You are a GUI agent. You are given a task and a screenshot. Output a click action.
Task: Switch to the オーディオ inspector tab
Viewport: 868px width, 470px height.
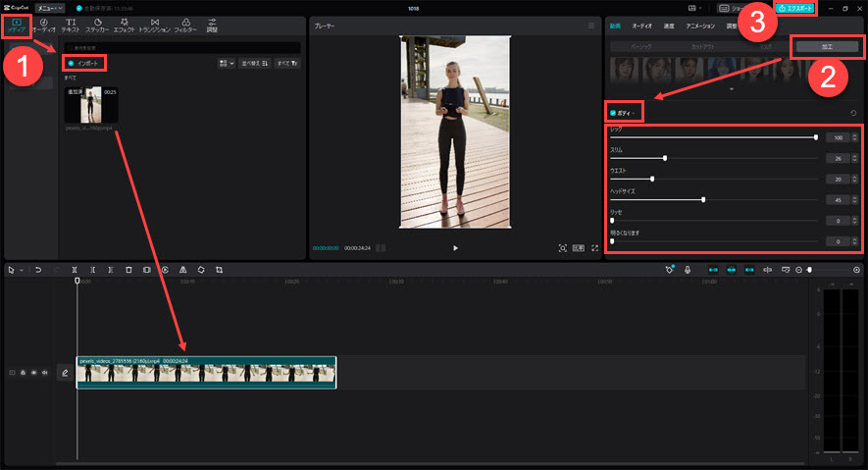point(642,26)
